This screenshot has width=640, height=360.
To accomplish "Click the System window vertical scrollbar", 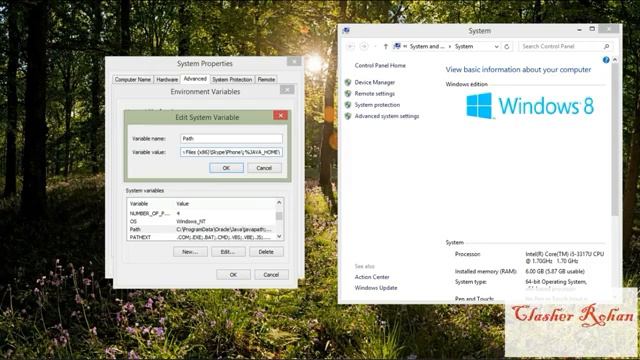I will (x=615, y=139).
